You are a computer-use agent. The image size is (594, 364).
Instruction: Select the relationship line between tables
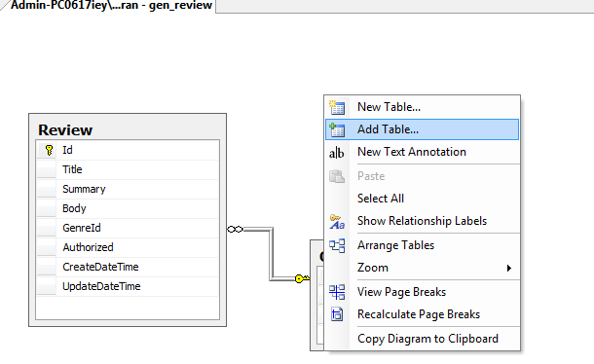272,254
